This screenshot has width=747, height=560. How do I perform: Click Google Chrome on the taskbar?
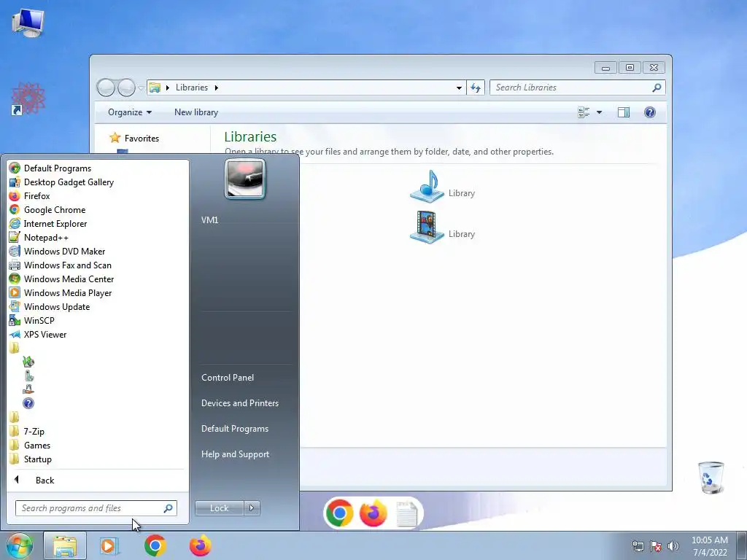pos(155,545)
